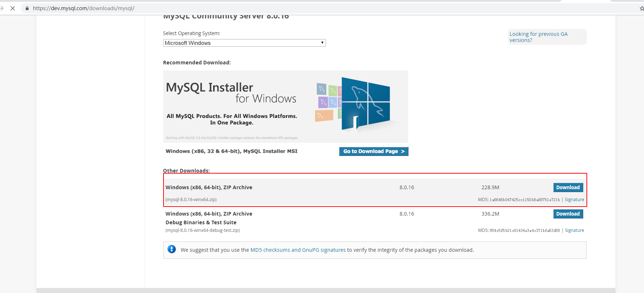Click version 8.0.16 in the first ZIP Archive row

(407, 187)
